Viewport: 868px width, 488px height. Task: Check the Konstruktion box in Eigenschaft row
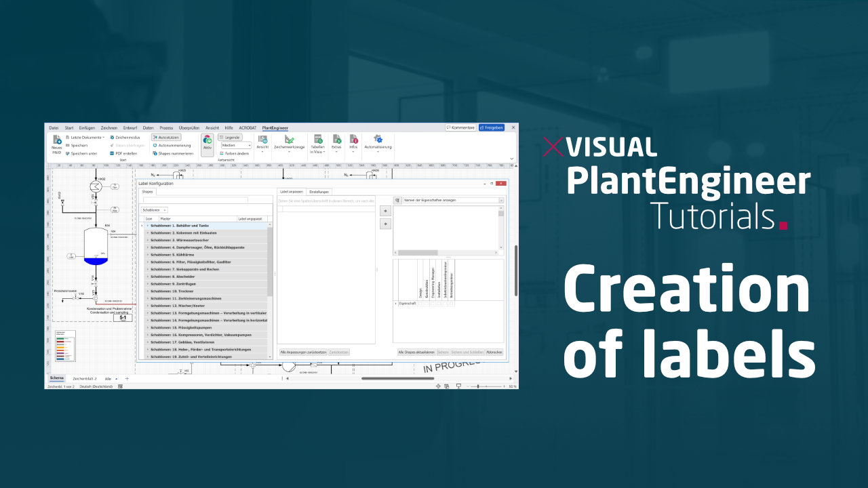(427, 304)
